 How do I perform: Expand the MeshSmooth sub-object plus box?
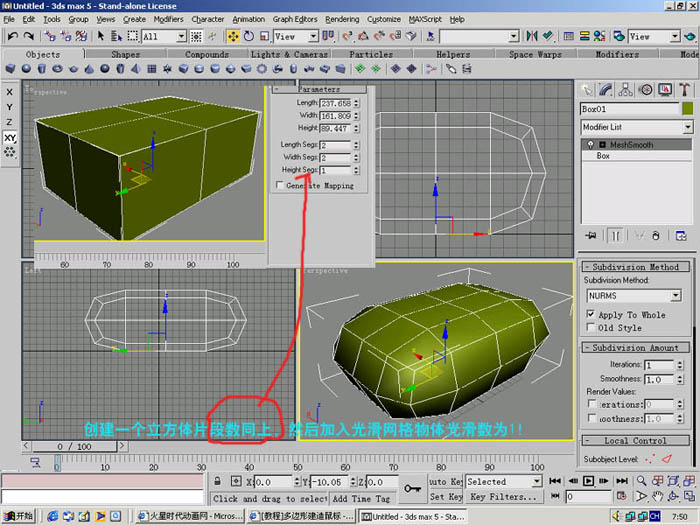click(x=602, y=145)
